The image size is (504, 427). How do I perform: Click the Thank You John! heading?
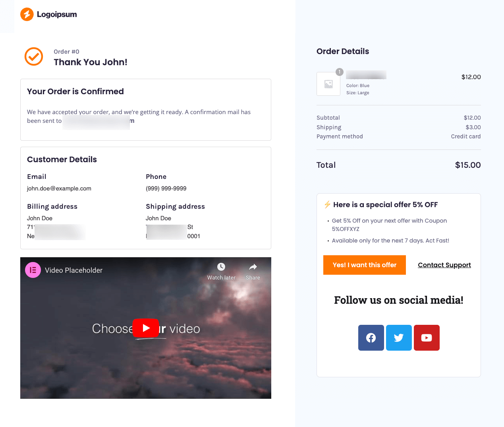(91, 62)
